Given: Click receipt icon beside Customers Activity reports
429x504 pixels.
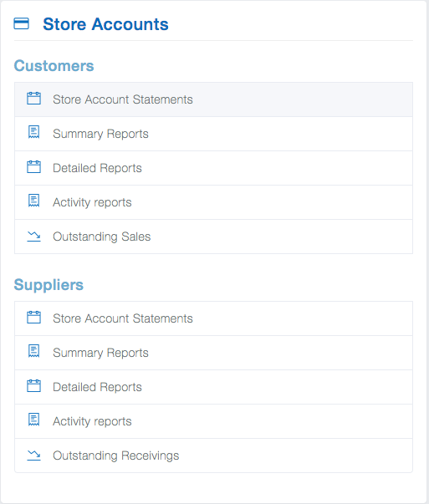Looking at the screenshot, I should tap(33, 201).
